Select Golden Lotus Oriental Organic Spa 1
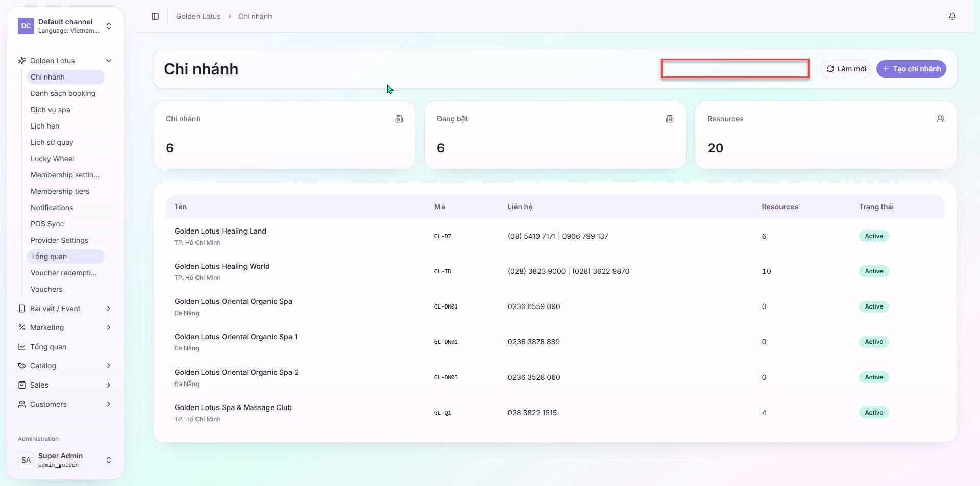This screenshot has width=980, height=486. coord(555,342)
